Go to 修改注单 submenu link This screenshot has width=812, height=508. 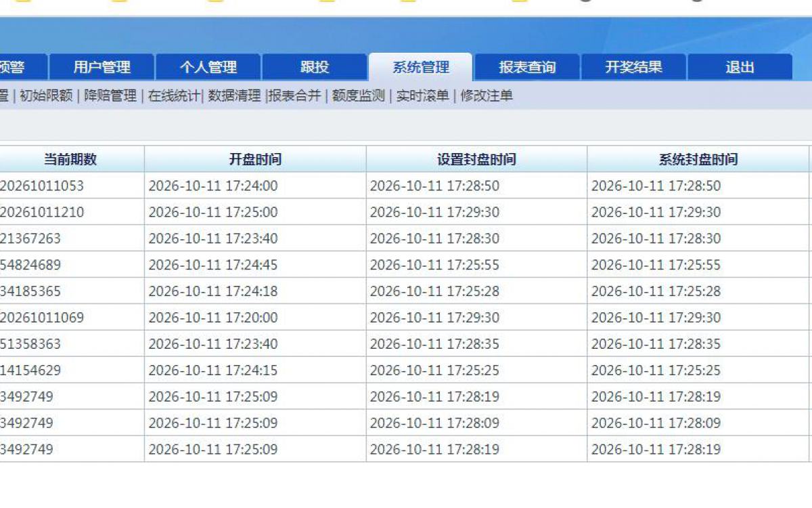pos(487,96)
